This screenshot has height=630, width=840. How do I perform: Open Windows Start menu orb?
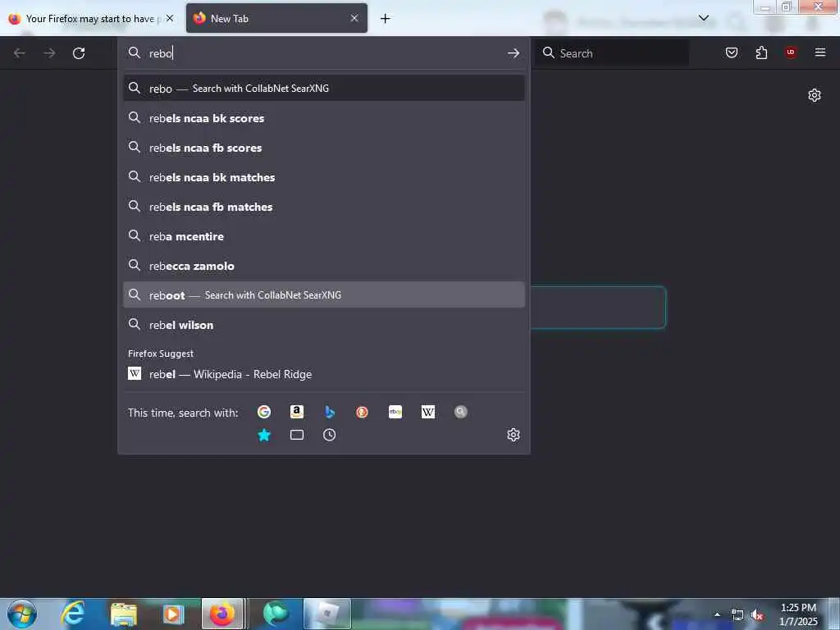click(x=22, y=614)
